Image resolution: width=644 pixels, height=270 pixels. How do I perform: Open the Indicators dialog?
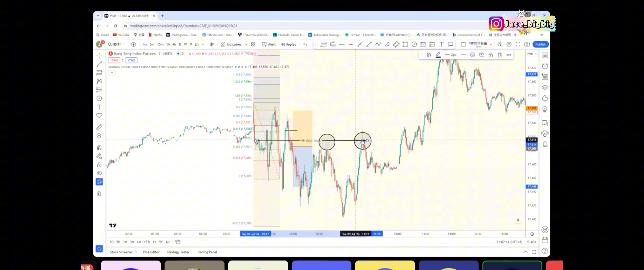pos(231,44)
